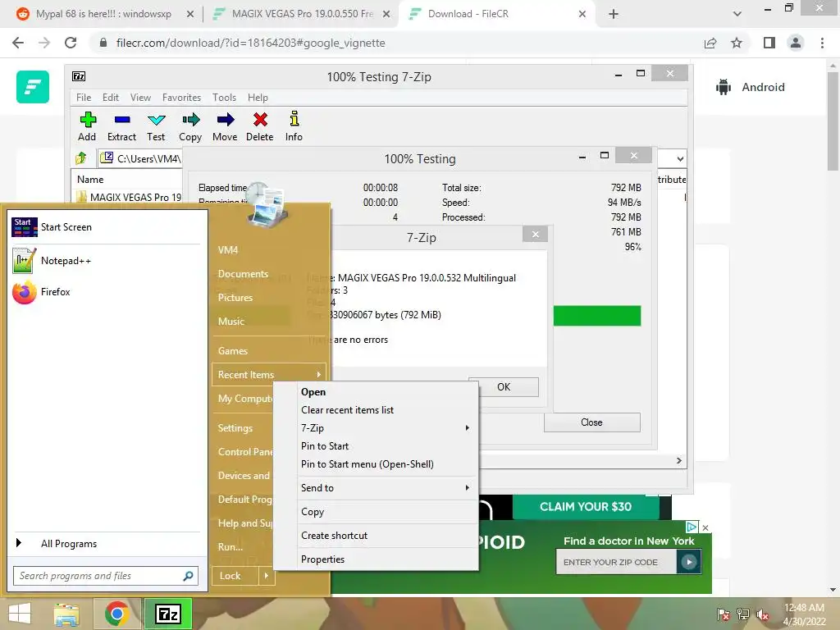The width and height of the screenshot is (840, 630).
Task: Click OK in 7-Zip results dialog
Action: tap(504, 387)
